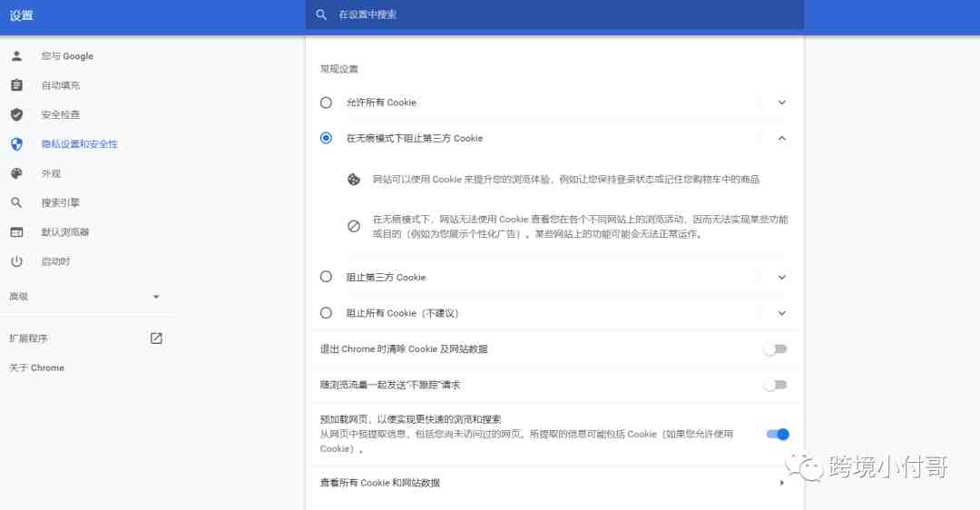The height and width of the screenshot is (510, 980).
Task: Select the 允许所有 Cookie radio button
Action: [327, 103]
